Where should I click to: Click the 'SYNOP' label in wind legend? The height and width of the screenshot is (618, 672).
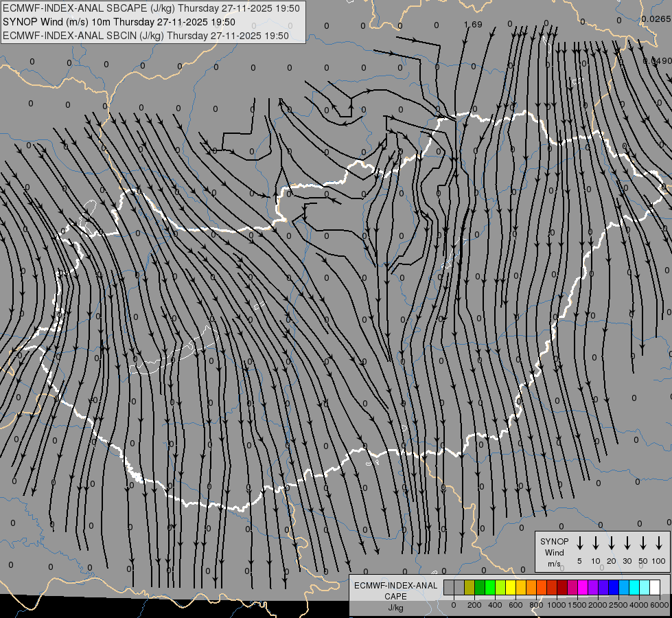click(554, 541)
